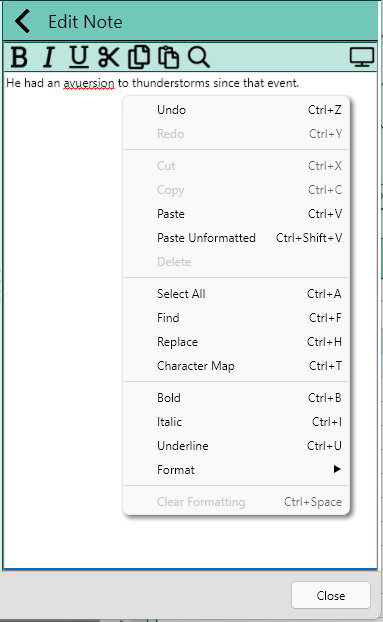Choose Replace in the context menu

pos(236,342)
